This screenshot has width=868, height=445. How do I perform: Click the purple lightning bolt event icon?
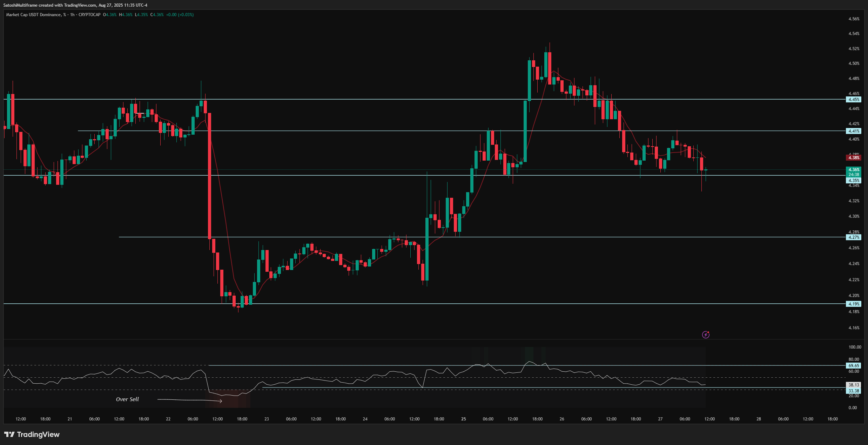coord(706,335)
